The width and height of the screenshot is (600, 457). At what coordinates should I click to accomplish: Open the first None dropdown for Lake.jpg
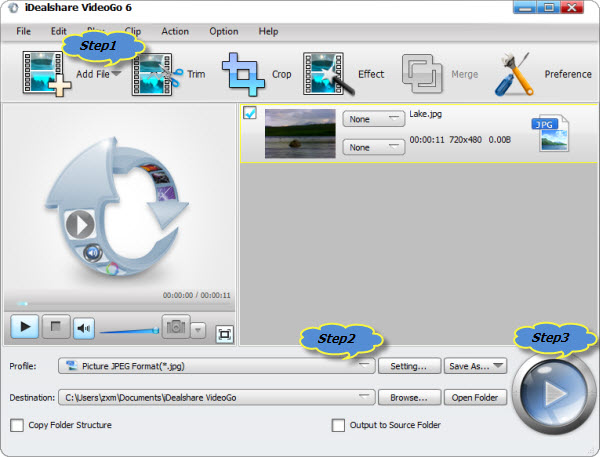click(x=373, y=119)
